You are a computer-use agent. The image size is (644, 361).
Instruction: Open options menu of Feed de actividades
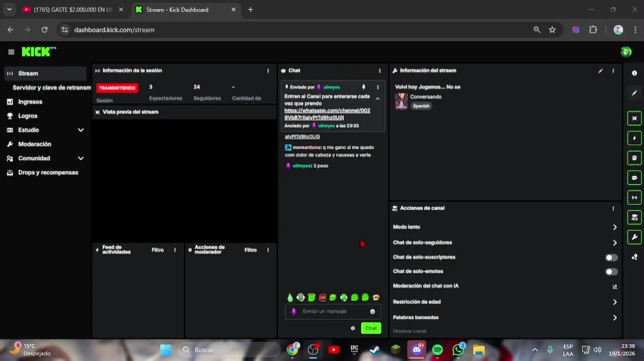tap(175, 250)
